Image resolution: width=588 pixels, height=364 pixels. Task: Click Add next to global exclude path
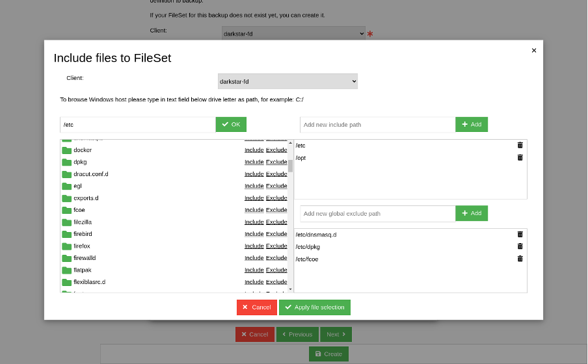472,213
